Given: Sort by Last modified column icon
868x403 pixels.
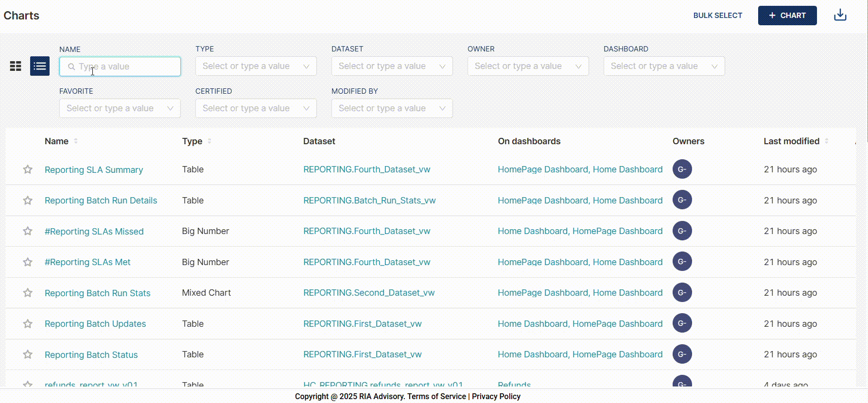Looking at the screenshot, I should tap(827, 141).
